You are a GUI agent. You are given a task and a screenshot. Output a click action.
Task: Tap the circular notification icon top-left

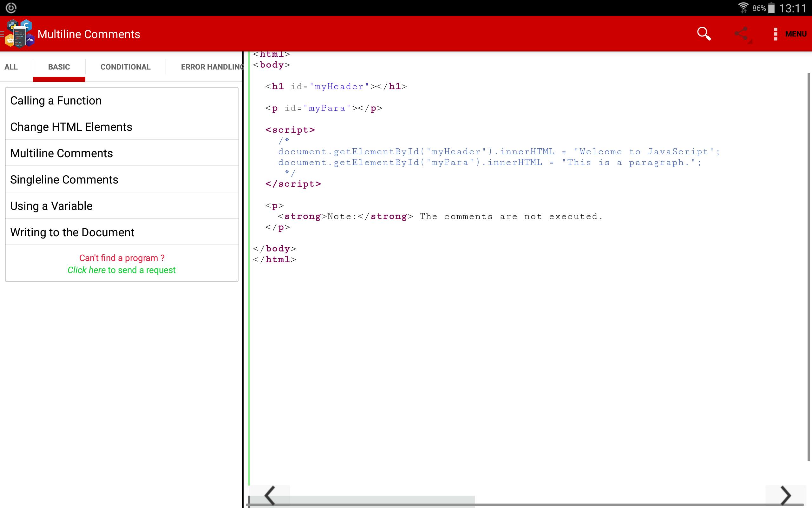(x=11, y=7)
